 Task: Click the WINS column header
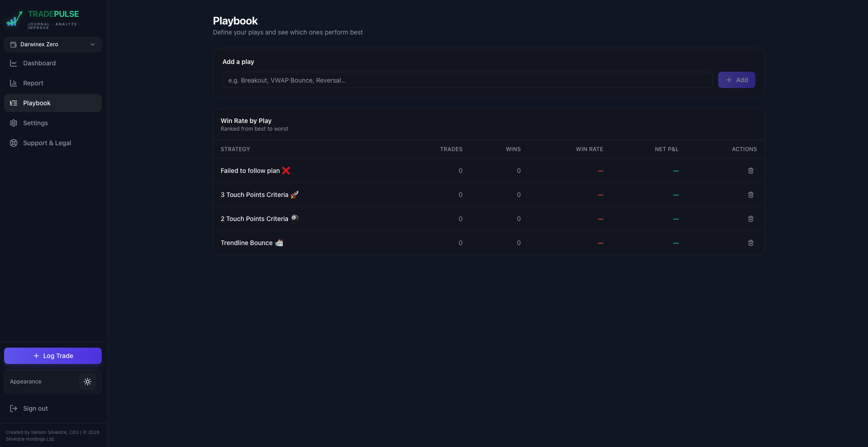tap(513, 149)
